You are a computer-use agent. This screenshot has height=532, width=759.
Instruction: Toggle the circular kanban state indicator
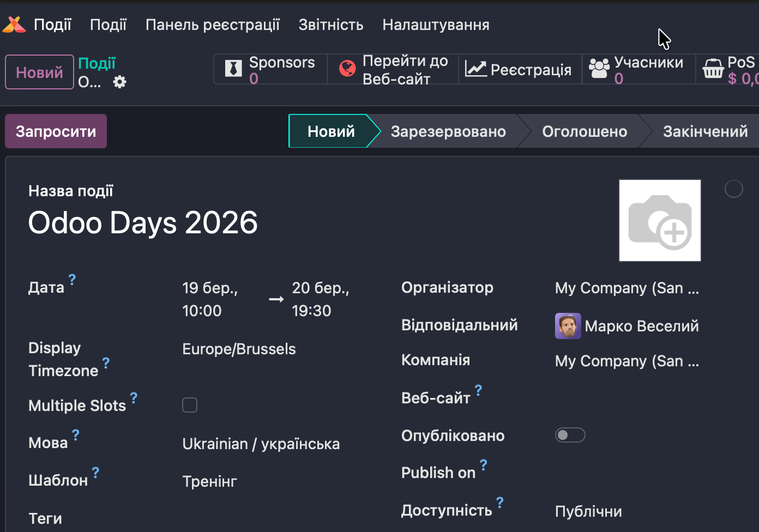[733, 189]
